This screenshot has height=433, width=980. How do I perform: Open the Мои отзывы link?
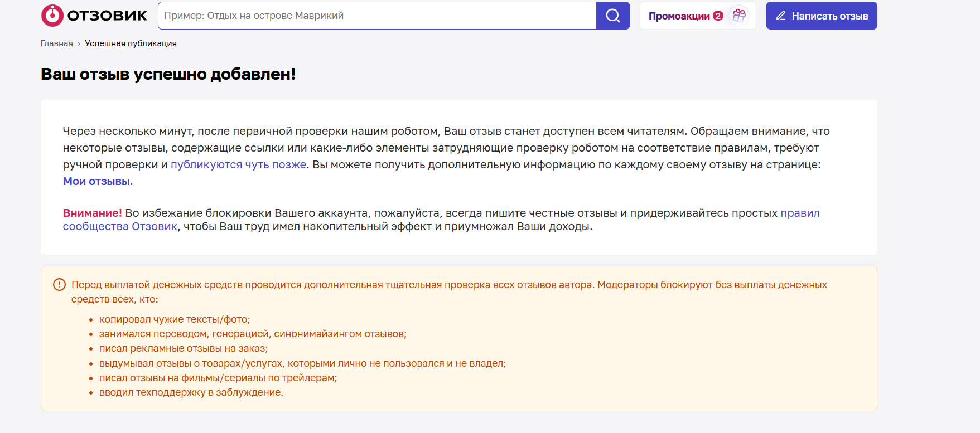(x=96, y=181)
